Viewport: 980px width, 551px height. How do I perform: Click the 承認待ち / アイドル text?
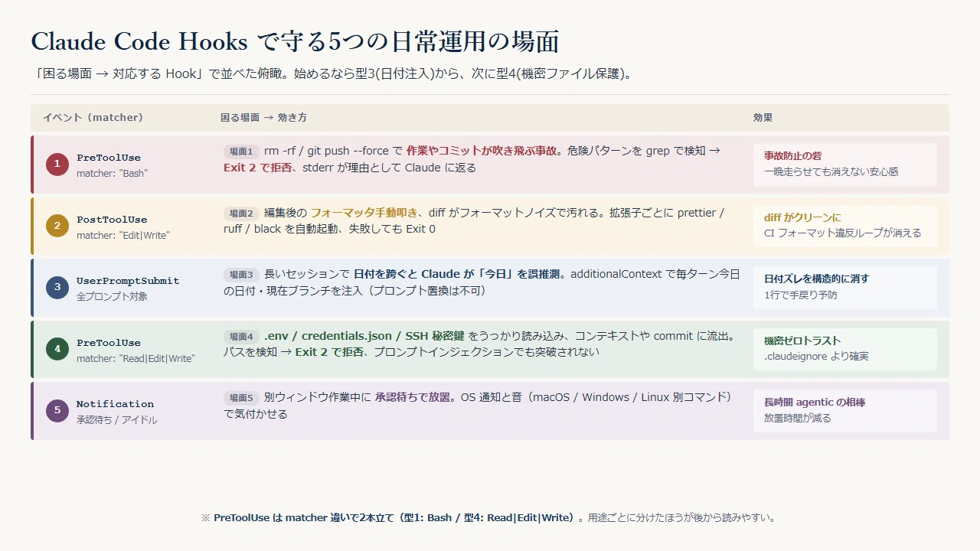(x=117, y=420)
